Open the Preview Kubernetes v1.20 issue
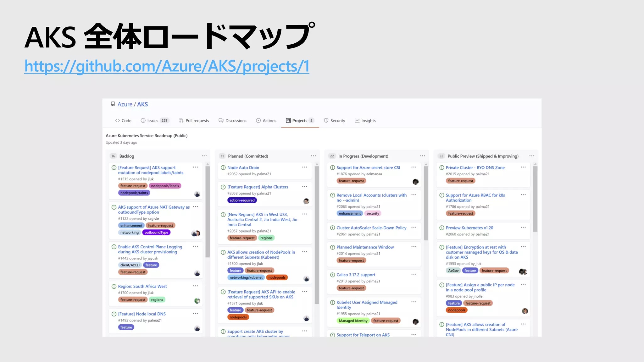644x362 pixels. [469, 228]
